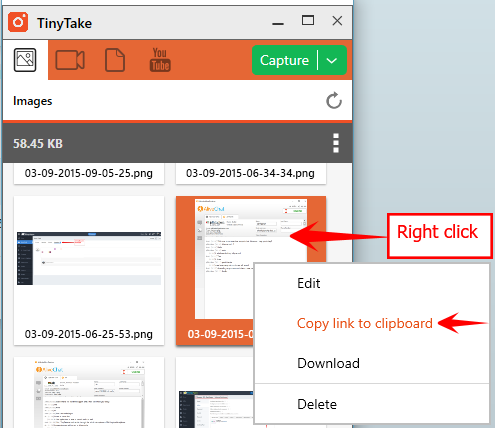This screenshot has height=428, width=495.
Task: Close the TinyTake window
Action: click(x=337, y=21)
